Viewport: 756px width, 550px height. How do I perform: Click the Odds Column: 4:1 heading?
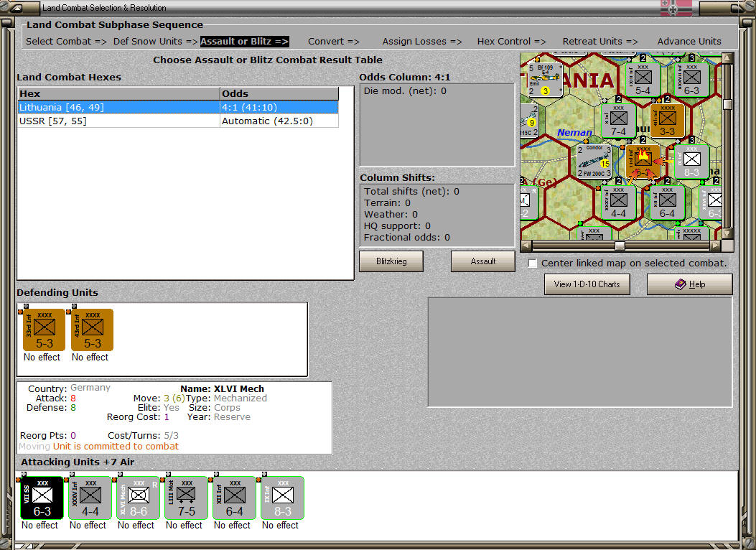coord(404,77)
